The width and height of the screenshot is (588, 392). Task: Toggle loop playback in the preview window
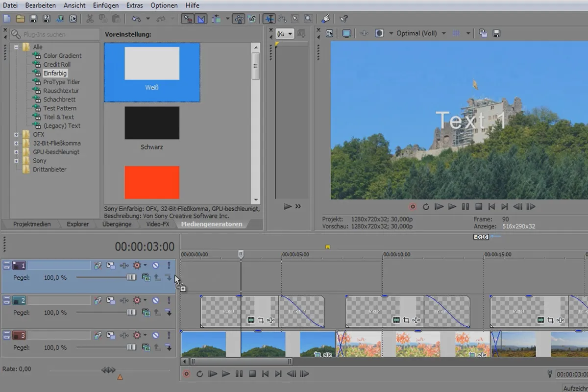pos(426,207)
